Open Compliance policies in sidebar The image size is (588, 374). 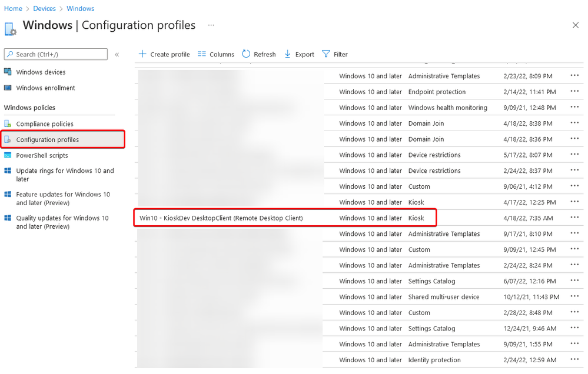coord(45,123)
